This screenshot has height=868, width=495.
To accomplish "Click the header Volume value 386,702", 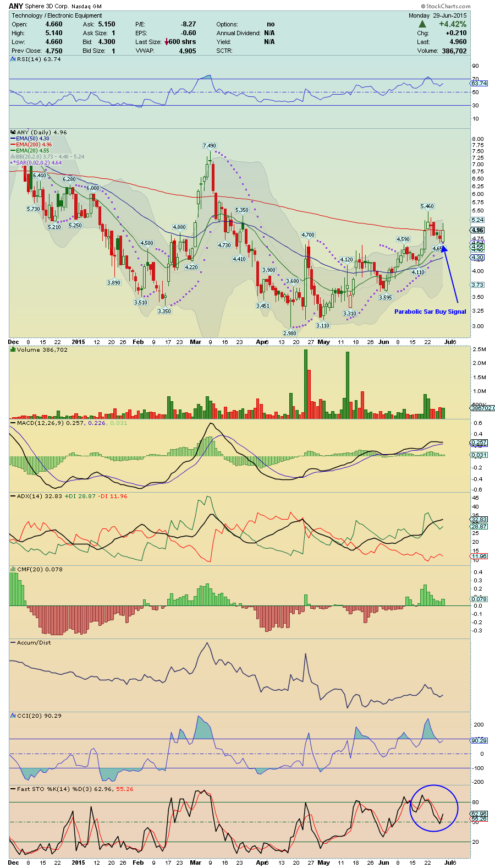I will click(454, 51).
